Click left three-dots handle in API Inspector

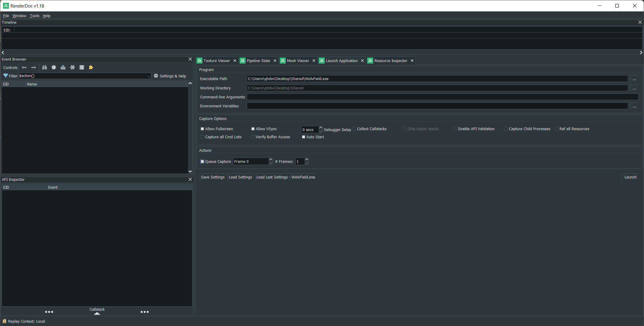[x=49, y=312]
